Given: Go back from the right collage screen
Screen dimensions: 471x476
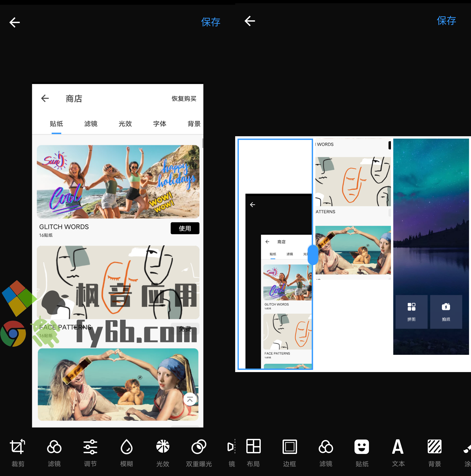Looking at the screenshot, I should (250, 21).
